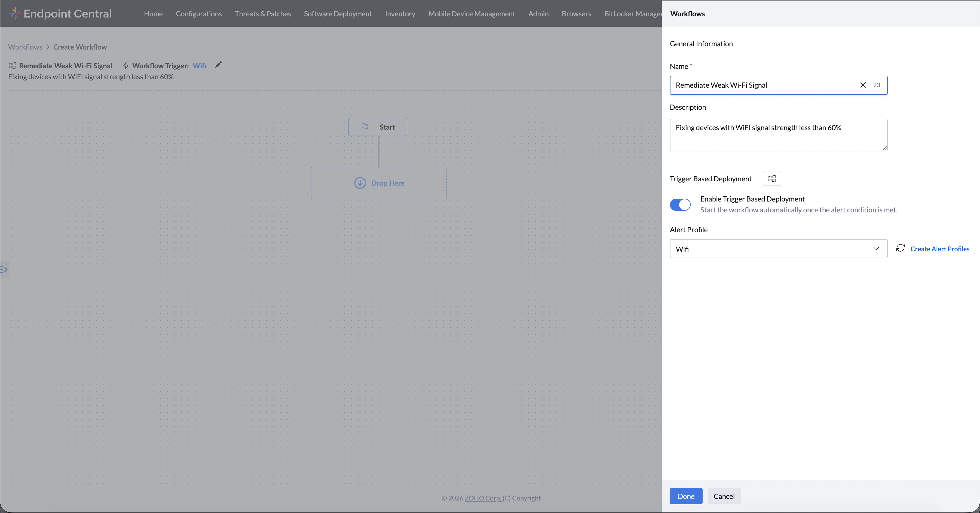Click the Drop Here placeholder box

pyautogui.click(x=379, y=183)
